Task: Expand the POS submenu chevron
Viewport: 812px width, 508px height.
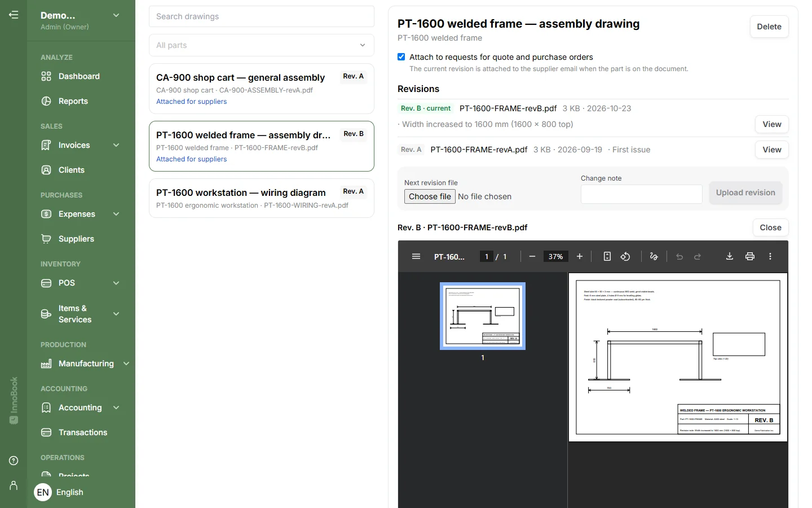Action: click(x=116, y=283)
